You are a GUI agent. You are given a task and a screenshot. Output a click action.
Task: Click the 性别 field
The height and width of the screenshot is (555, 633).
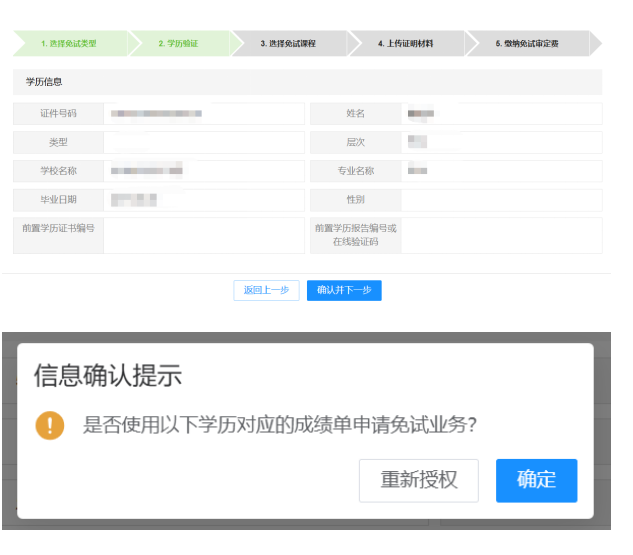click(500, 200)
